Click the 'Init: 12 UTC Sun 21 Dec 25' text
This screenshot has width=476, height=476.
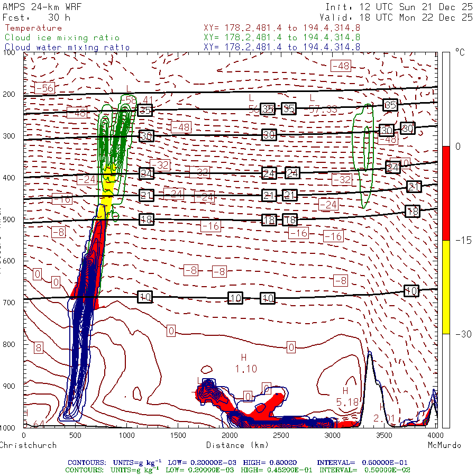[x=399, y=7]
